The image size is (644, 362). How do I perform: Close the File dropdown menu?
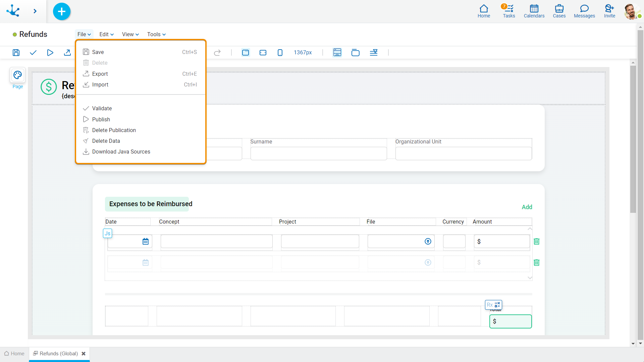point(84,34)
